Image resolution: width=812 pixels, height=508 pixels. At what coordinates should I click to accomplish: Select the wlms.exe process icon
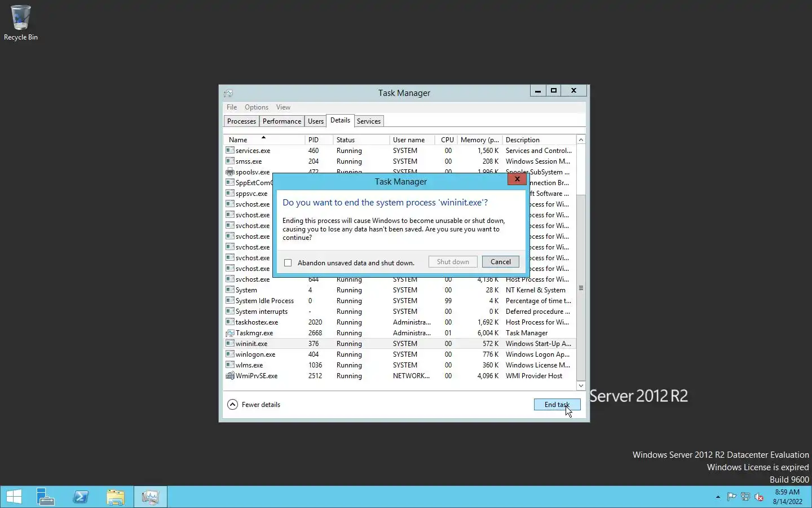(x=230, y=365)
